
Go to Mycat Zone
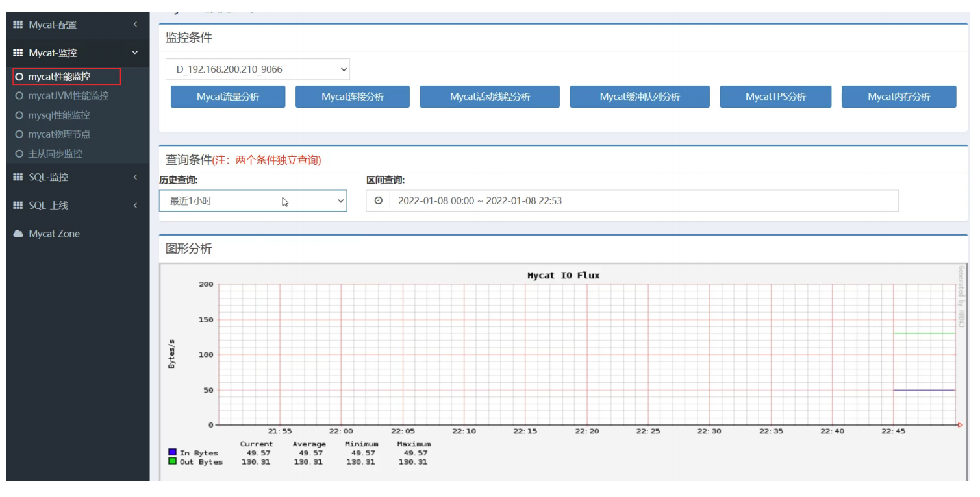pos(78,234)
